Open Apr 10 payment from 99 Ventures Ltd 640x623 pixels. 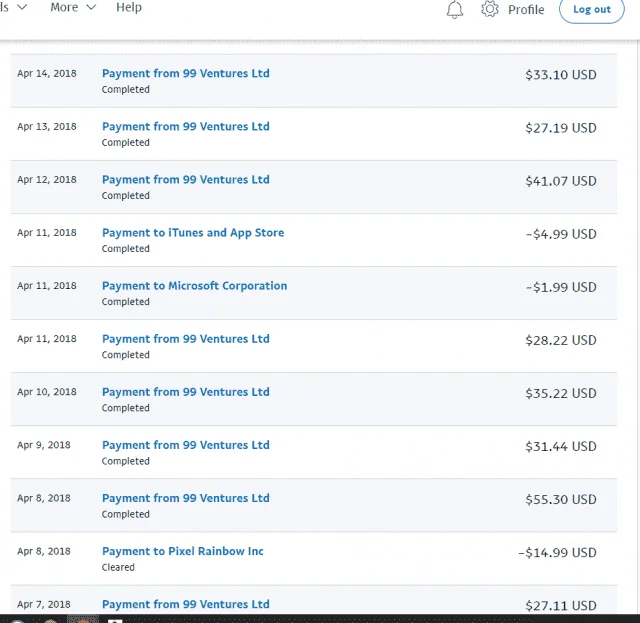[186, 392]
